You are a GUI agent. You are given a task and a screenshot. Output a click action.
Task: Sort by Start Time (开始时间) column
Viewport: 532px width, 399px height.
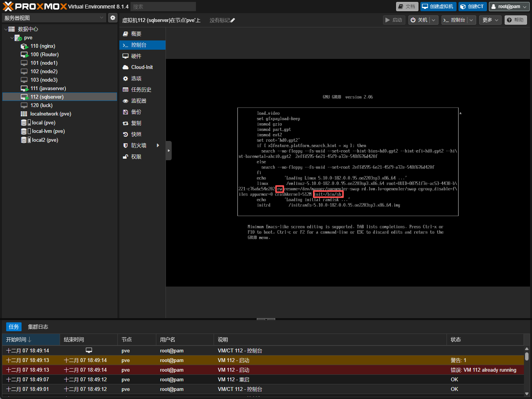[31, 340]
